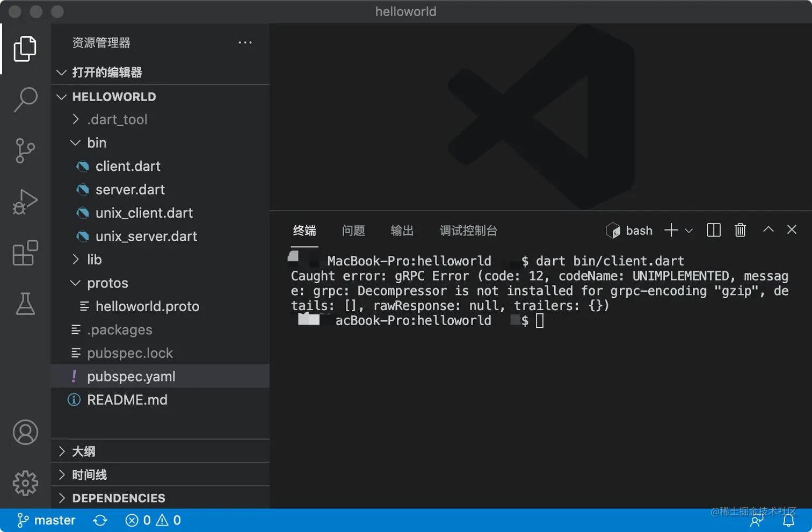Open the Testing flask view
812x532 pixels.
[25, 304]
